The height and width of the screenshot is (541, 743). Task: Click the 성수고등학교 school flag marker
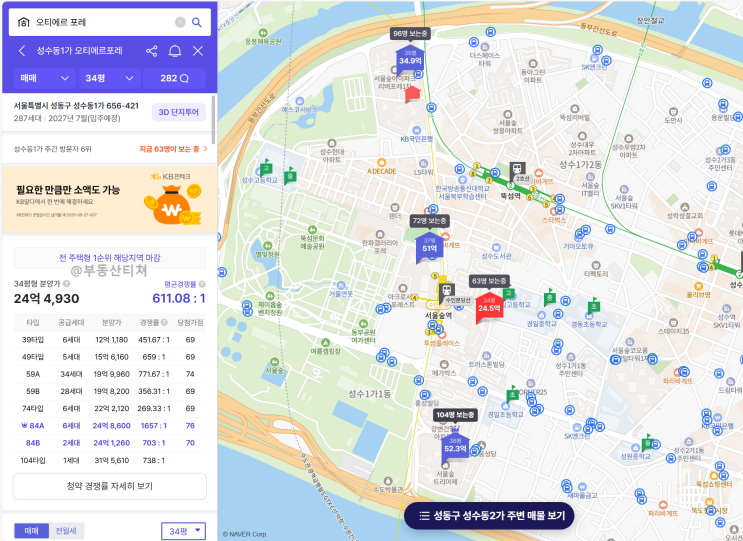pos(265,167)
